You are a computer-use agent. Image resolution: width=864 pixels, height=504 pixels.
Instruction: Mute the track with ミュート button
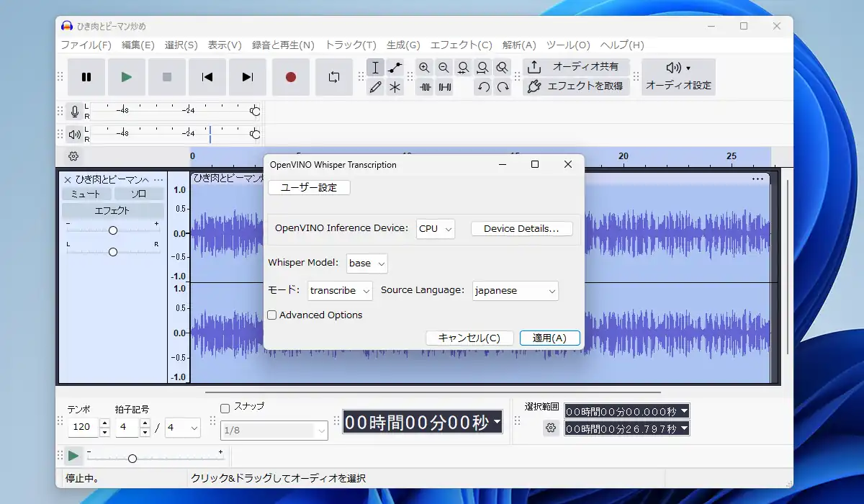[x=86, y=194]
